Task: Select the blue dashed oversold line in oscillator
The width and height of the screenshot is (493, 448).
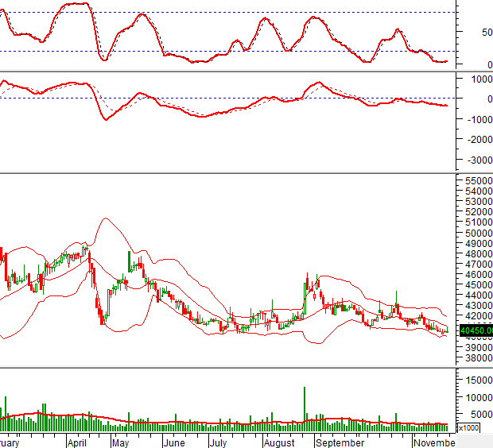Action: coord(239,52)
